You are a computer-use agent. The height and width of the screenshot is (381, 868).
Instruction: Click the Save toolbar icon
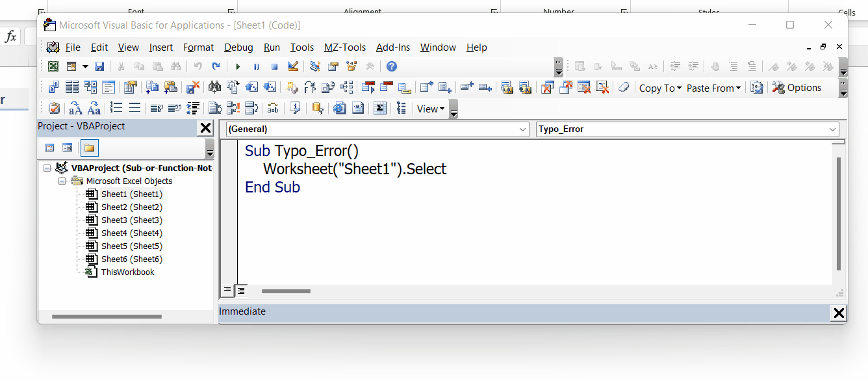click(99, 66)
